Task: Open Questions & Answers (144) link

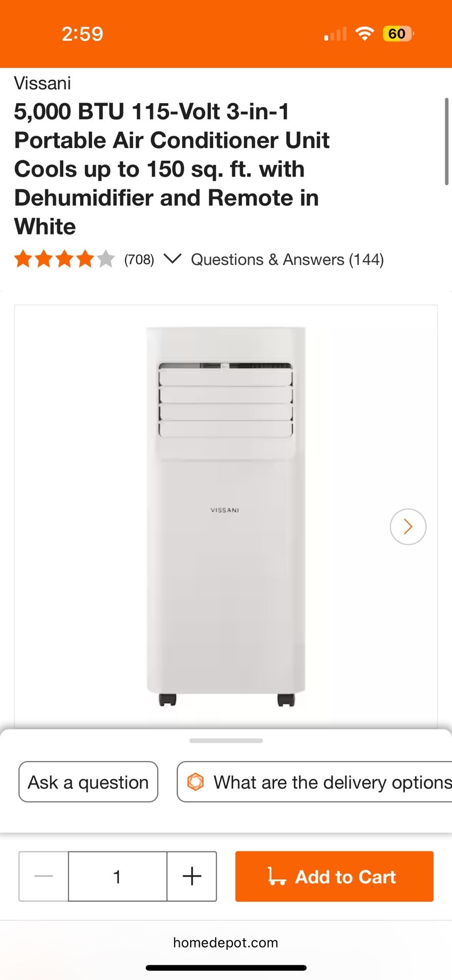Action: pyautogui.click(x=287, y=259)
